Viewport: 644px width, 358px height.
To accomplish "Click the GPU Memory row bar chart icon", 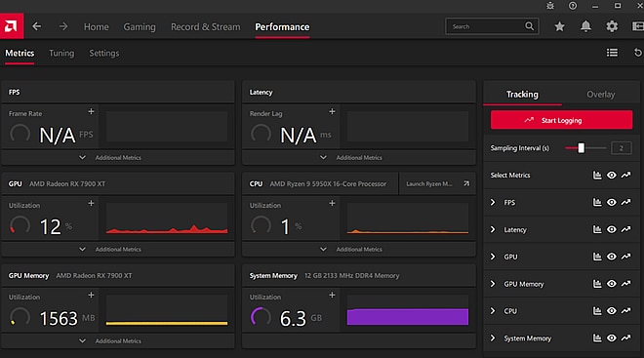I will coord(597,283).
